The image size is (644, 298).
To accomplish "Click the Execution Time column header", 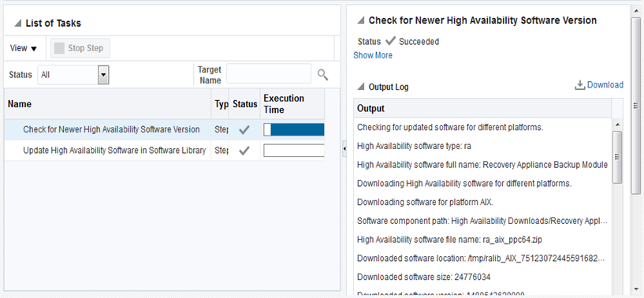I will (292, 104).
